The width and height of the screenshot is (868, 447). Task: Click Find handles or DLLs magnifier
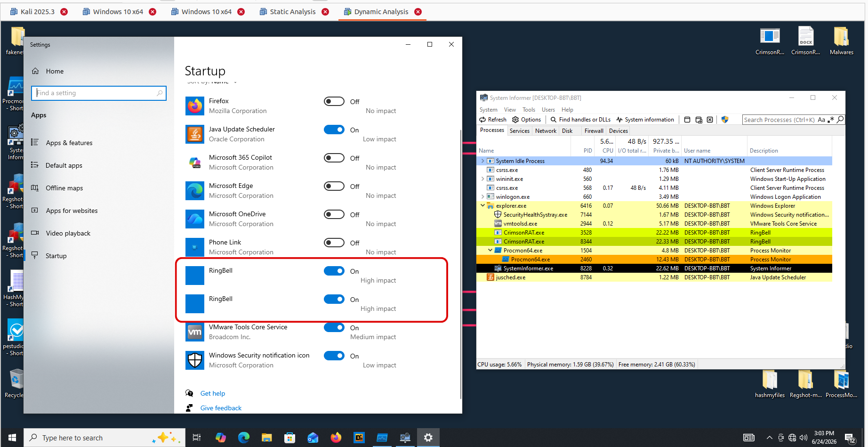[x=554, y=120]
